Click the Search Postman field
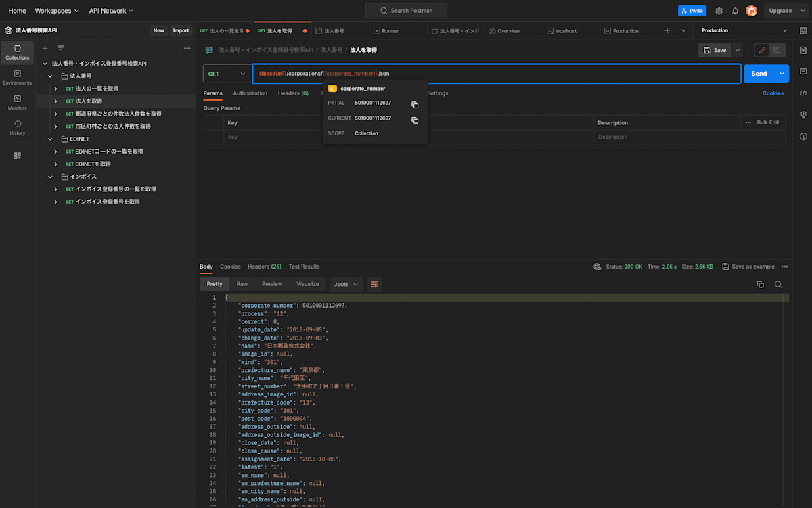The height and width of the screenshot is (508, 812). (407, 11)
